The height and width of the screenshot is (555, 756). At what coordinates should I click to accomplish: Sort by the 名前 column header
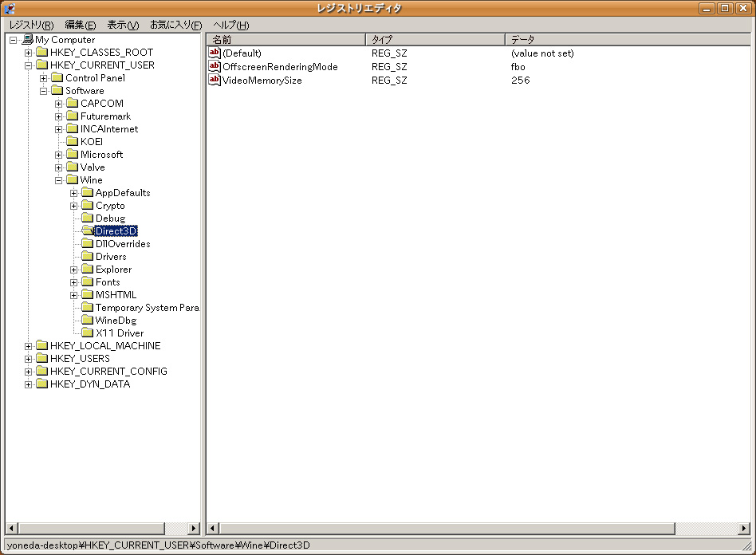click(286, 40)
